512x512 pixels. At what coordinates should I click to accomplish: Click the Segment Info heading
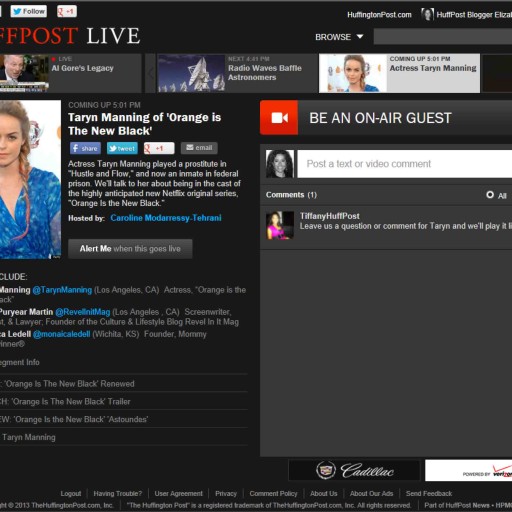pos(20,362)
